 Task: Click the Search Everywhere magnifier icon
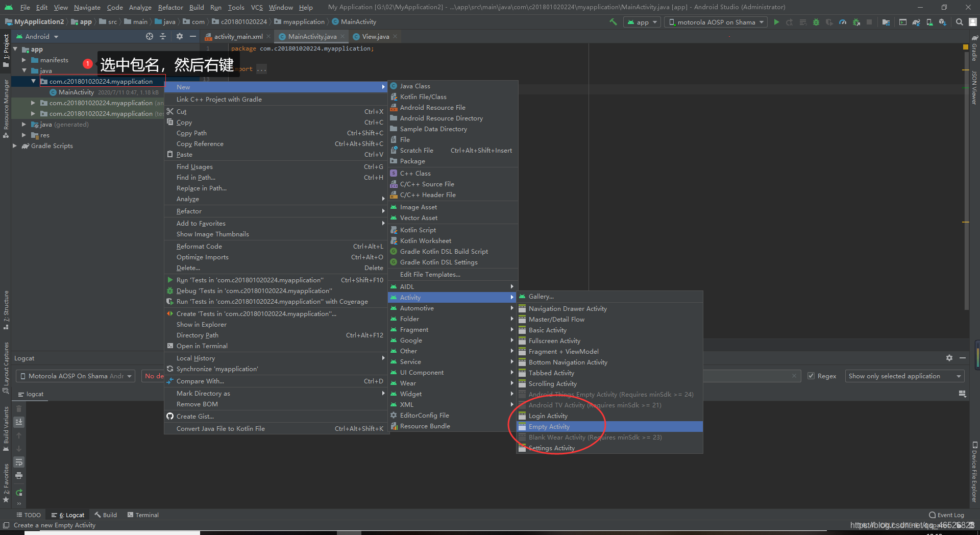point(960,22)
